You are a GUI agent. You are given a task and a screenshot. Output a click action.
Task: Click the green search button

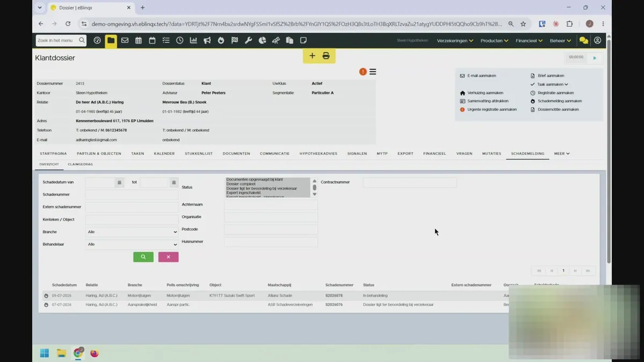pyautogui.click(x=143, y=257)
